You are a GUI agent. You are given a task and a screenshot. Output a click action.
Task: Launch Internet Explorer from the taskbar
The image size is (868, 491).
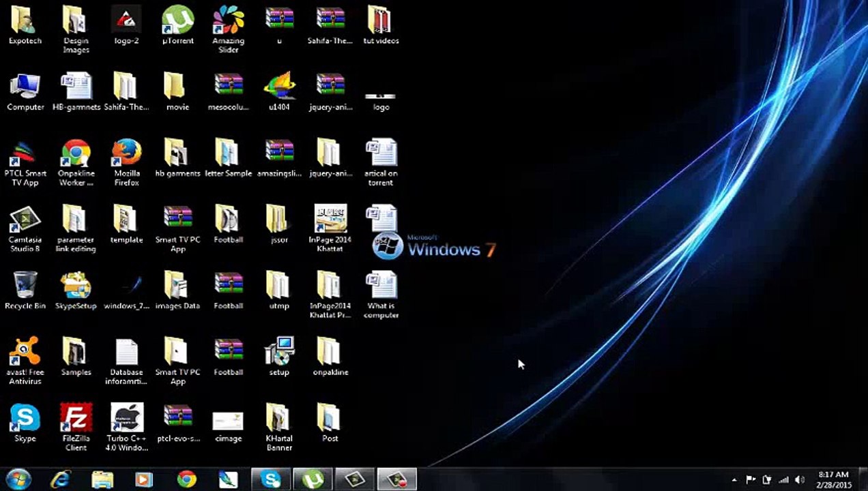pos(61,479)
